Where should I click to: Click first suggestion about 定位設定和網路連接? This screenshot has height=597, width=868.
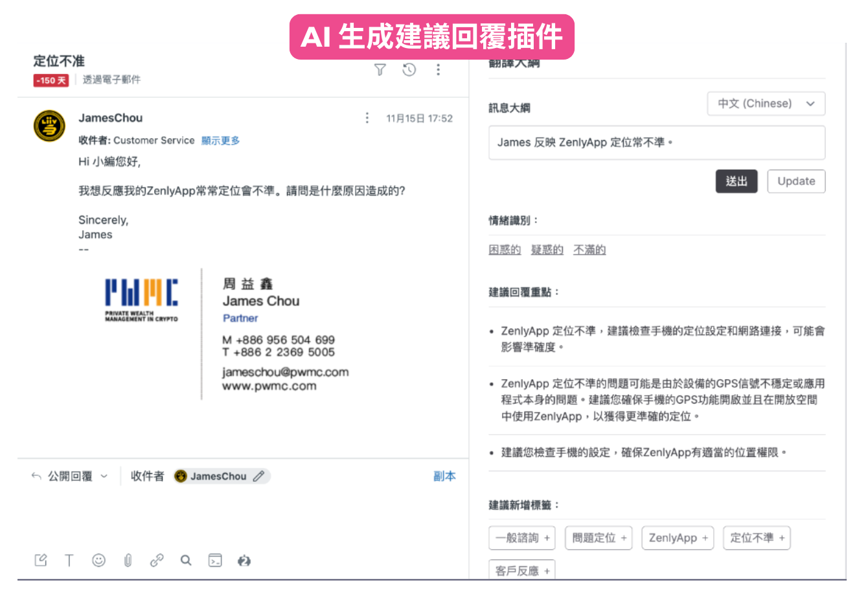click(663, 339)
